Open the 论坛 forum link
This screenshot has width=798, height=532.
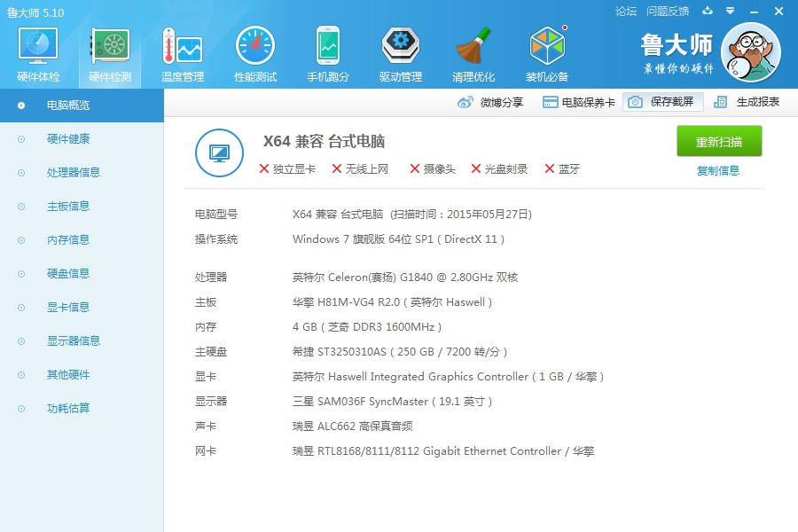pyautogui.click(x=627, y=12)
